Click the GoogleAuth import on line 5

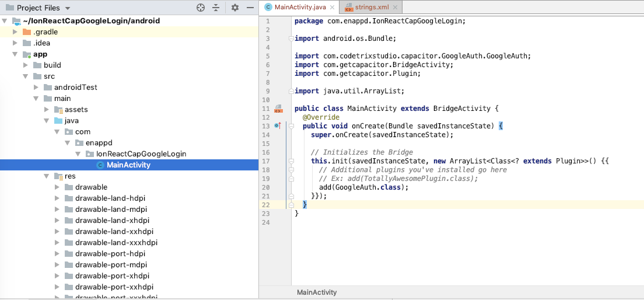[x=413, y=56]
